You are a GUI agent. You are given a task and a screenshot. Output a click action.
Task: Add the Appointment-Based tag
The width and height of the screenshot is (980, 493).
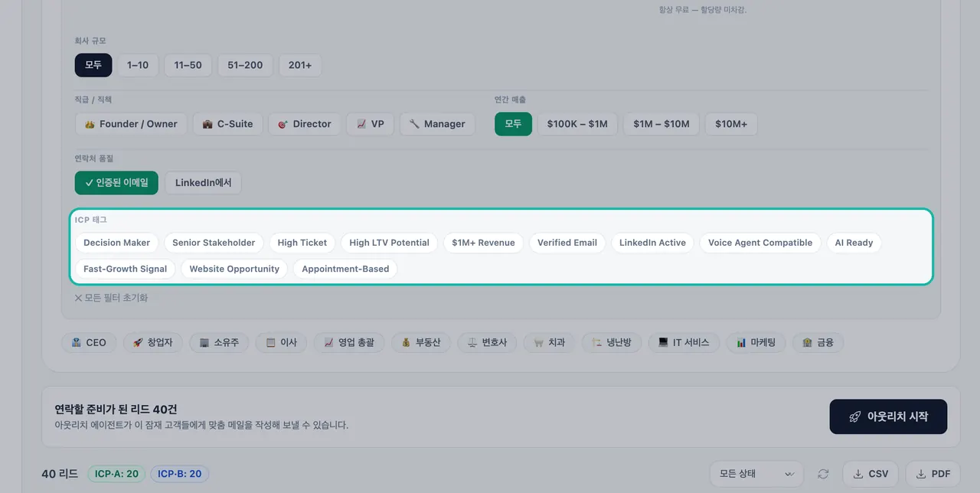(345, 269)
